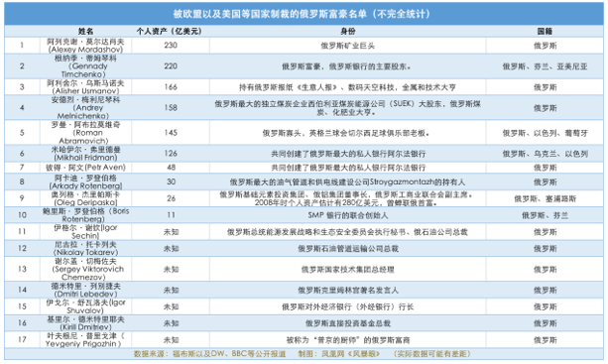Click the 身份 column header
Viewport: 608px width, 364px height.
point(347,31)
